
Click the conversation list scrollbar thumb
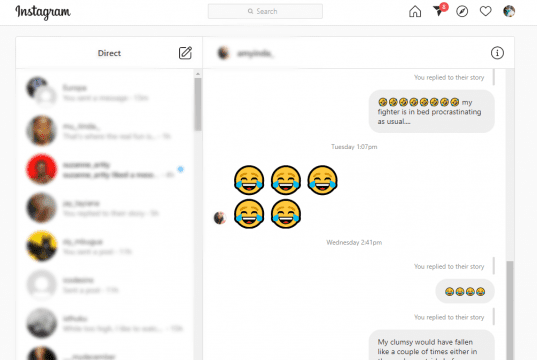click(x=198, y=104)
